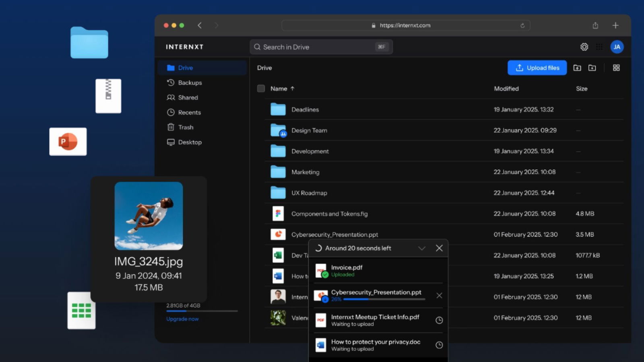The height and width of the screenshot is (362, 644).
Task: Cancel the Cybersecurity_Presentation.ppt upload
Action: 439,296
